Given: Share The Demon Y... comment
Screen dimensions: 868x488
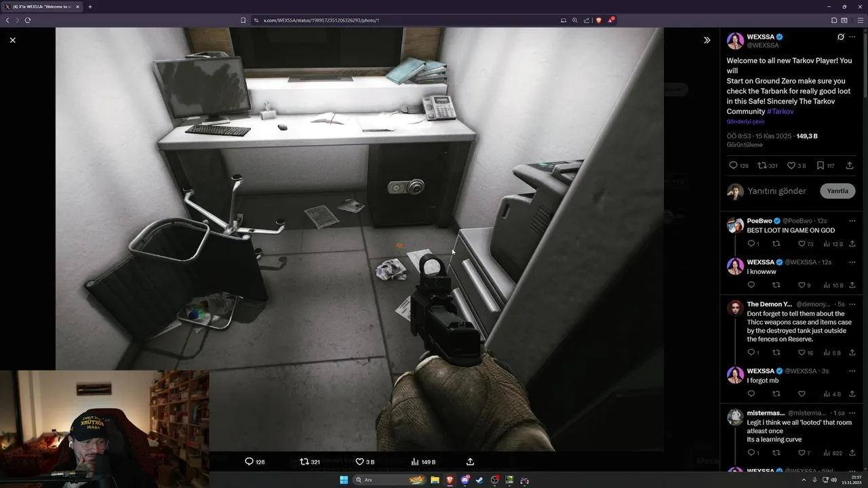Looking at the screenshot, I should (x=852, y=352).
